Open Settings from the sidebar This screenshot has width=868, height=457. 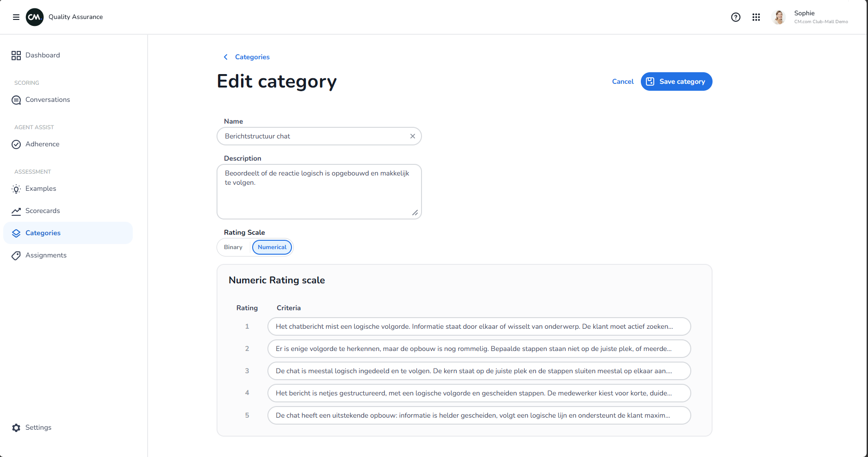(68, 427)
